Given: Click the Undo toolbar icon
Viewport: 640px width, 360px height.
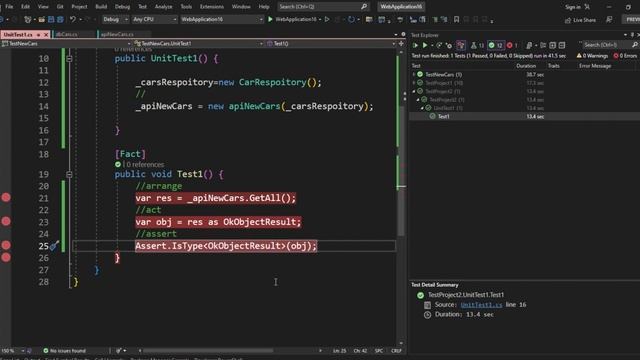Looking at the screenshot, I should [x=73, y=19].
